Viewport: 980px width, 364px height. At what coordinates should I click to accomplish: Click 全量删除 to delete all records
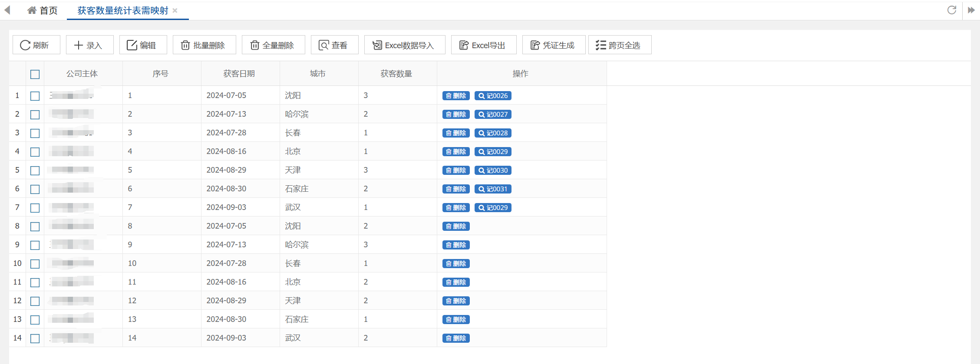[274, 45]
